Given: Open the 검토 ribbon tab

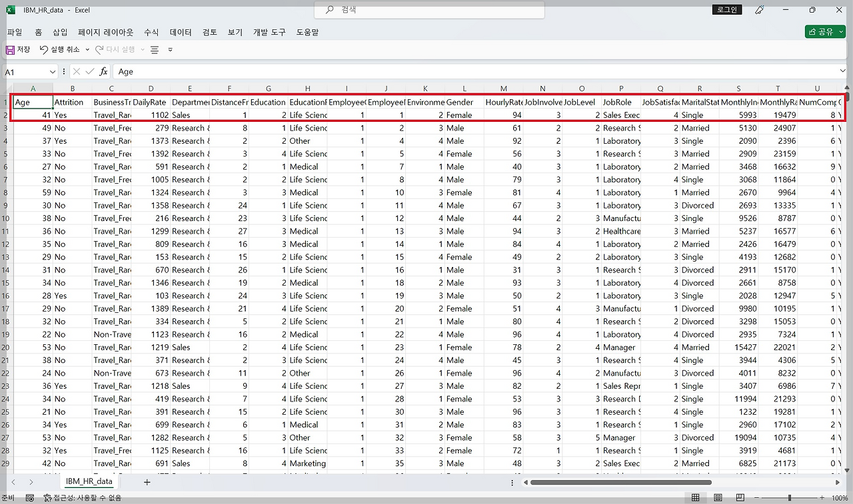Looking at the screenshot, I should 210,32.
